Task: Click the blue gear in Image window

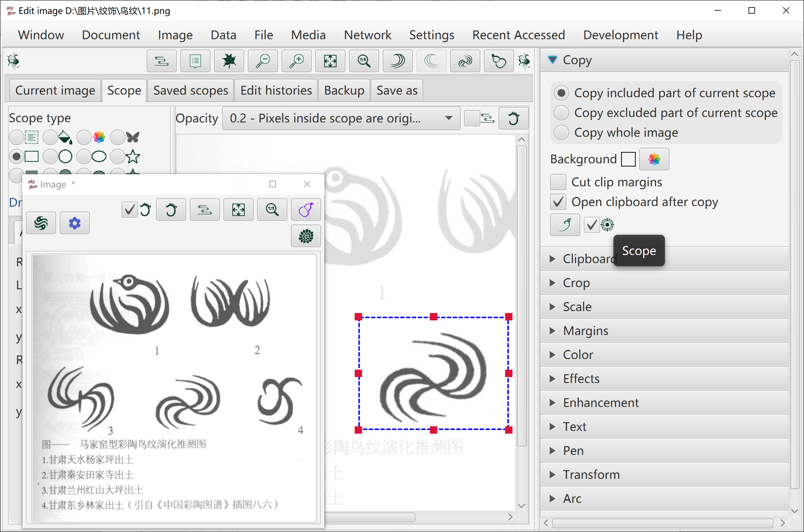Action: click(x=75, y=223)
